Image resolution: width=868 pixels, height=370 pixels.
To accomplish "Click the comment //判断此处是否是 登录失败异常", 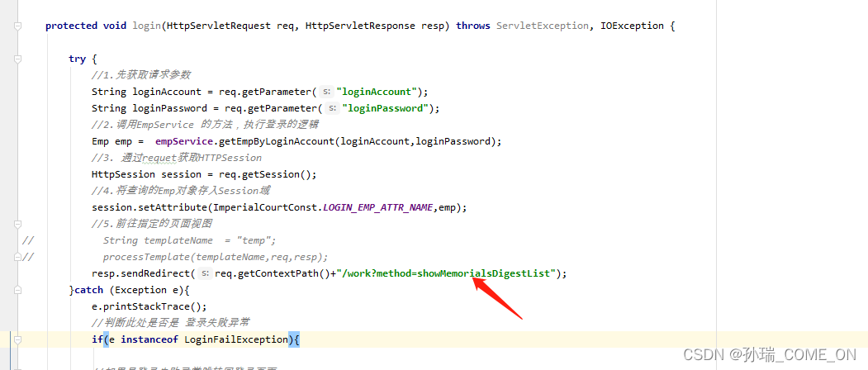I will tap(171, 323).
